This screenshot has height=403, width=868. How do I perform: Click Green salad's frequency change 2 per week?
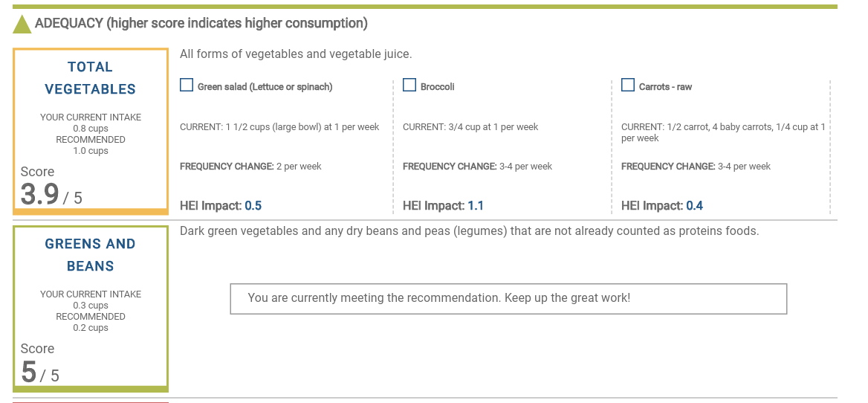pos(299,167)
